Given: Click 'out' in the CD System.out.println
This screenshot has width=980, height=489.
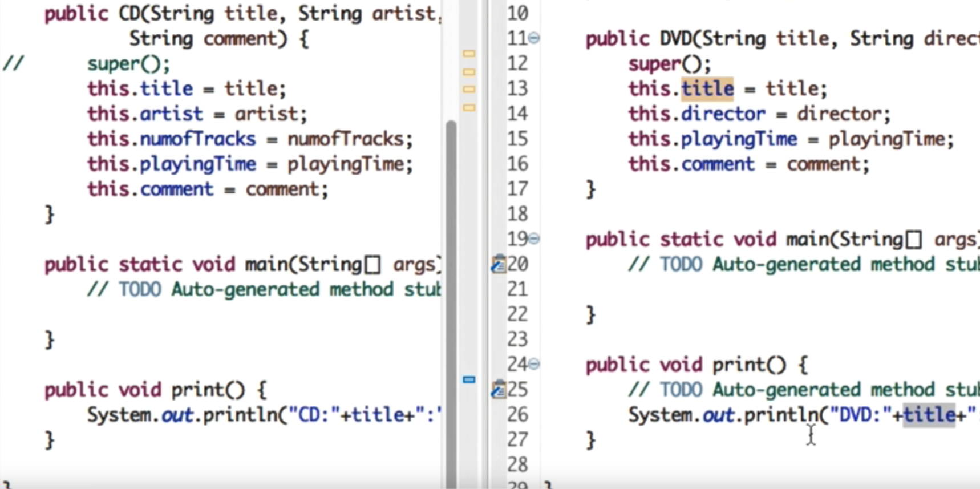Looking at the screenshot, I should coord(177,415).
